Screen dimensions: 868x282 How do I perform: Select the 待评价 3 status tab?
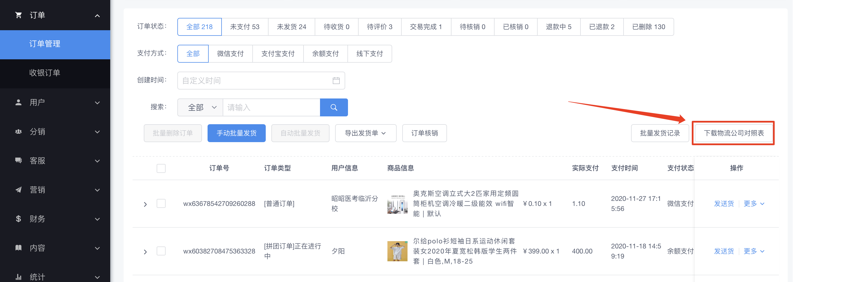(x=379, y=27)
